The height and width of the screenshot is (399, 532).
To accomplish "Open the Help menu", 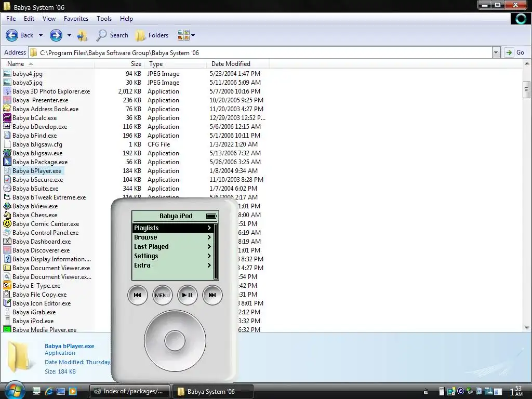I will click(x=126, y=19).
